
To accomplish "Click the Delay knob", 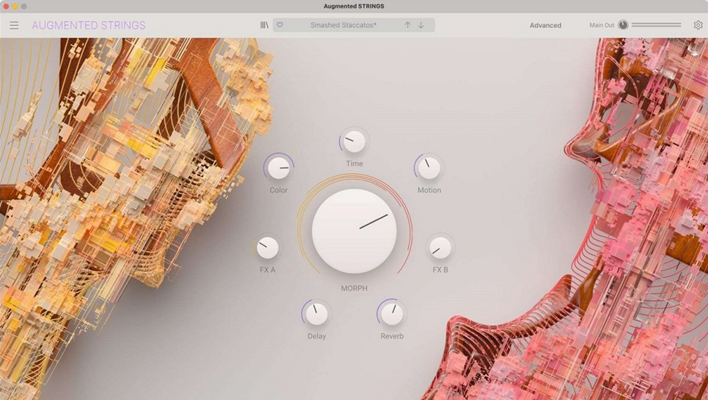I will (317, 314).
